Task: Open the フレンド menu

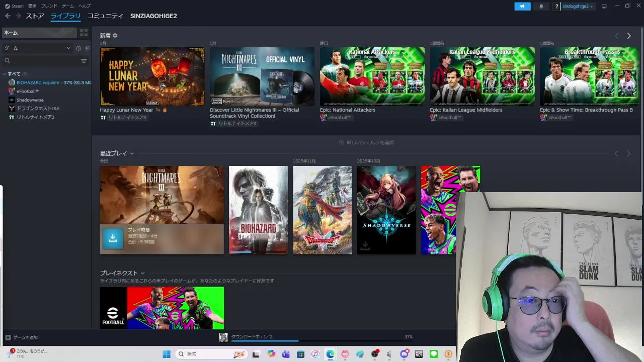Action: 49,6
